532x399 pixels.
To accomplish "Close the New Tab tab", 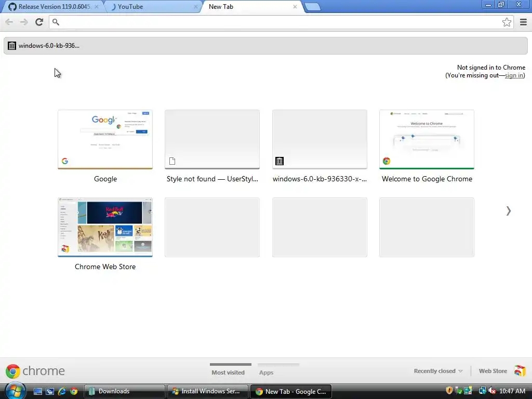I will tap(295, 7).
